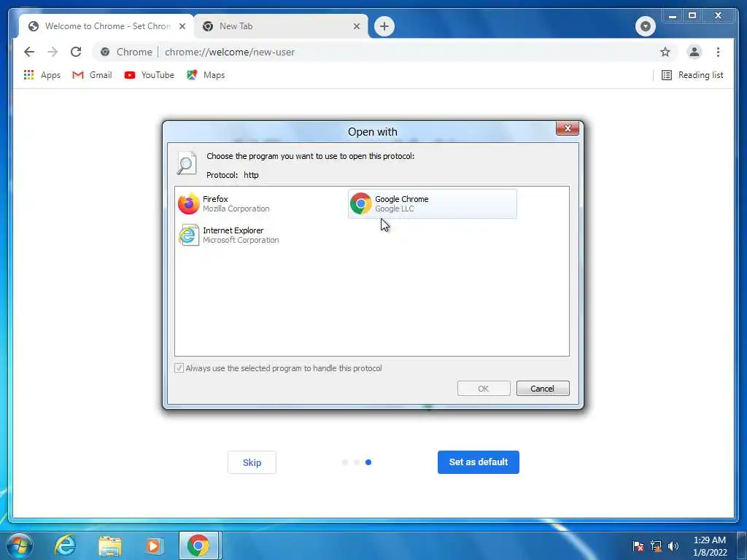Launch Internet Explorer from taskbar

(x=65, y=545)
